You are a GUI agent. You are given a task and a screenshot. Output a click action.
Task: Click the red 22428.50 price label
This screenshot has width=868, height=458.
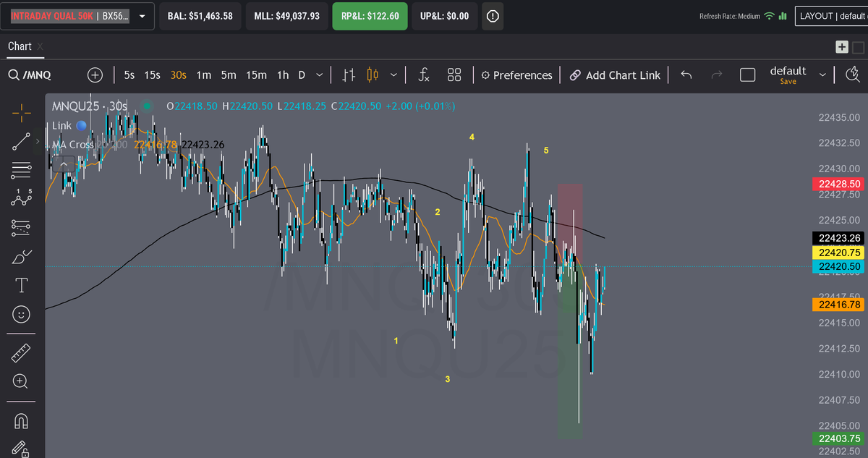[x=838, y=184]
